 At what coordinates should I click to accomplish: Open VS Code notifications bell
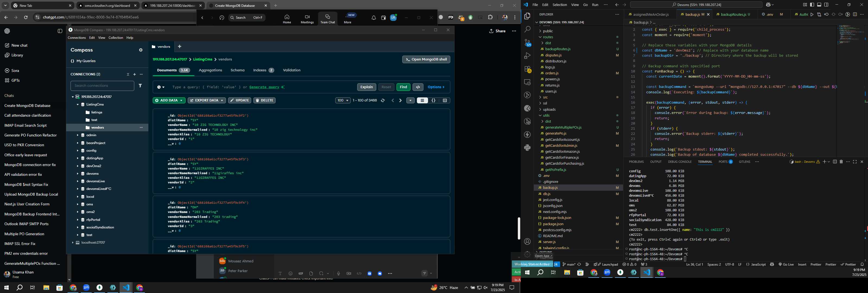862,264
